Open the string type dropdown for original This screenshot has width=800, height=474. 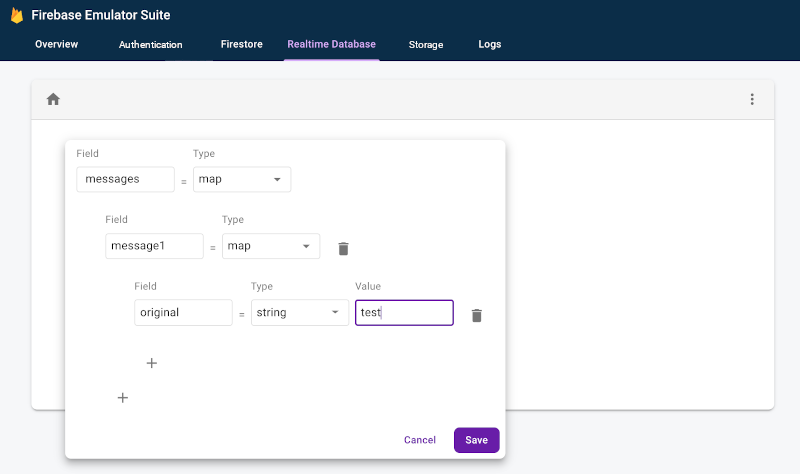click(299, 313)
